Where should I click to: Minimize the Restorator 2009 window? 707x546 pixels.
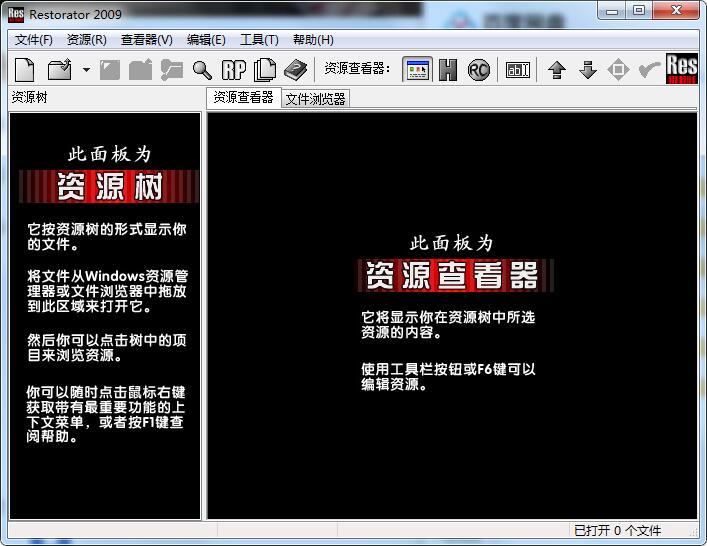(612, 11)
